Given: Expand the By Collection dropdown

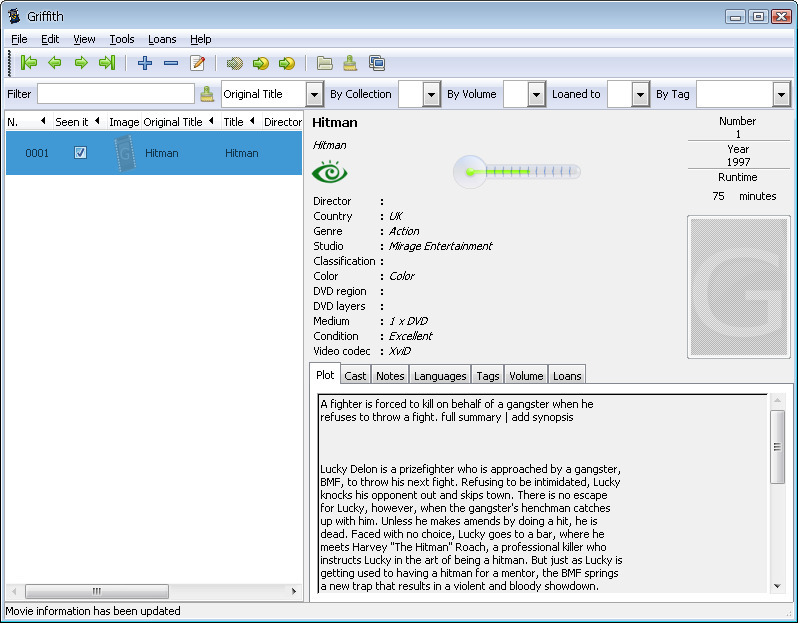Looking at the screenshot, I should pyautogui.click(x=432, y=94).
